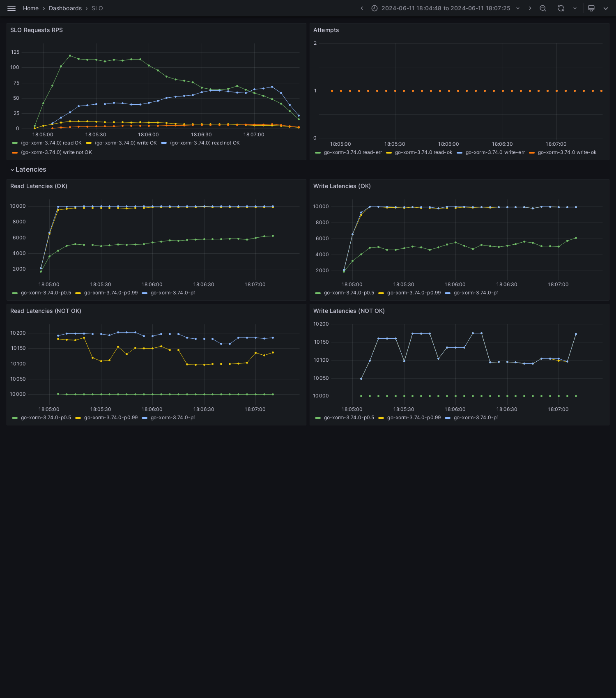
Task: Click the monitor display mode icon
Action: pyautogui.click(x=591, y=8)
